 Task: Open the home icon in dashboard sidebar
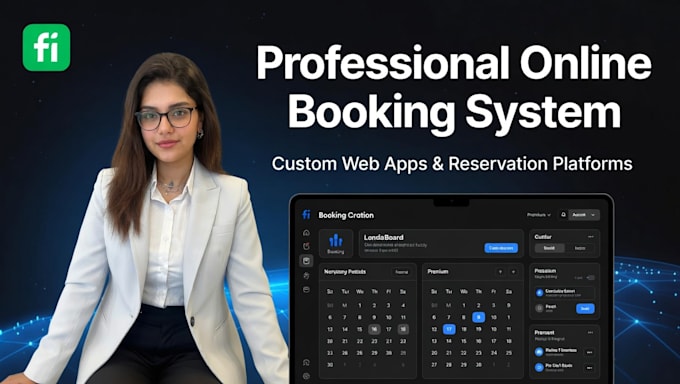click(306, 233)
